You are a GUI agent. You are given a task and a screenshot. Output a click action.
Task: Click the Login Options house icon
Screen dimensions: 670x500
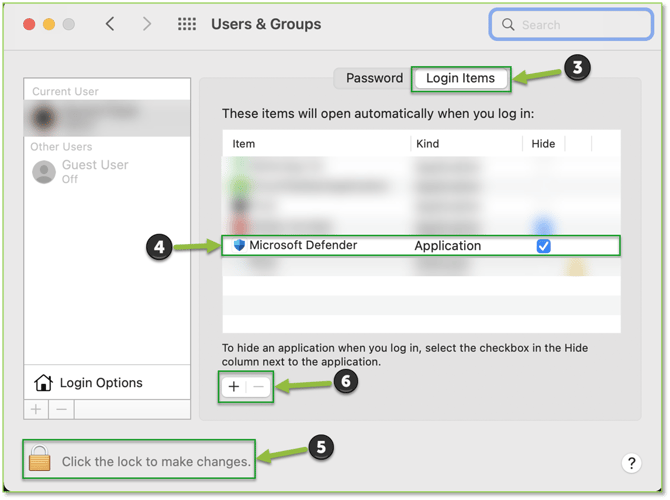point(43,383)
